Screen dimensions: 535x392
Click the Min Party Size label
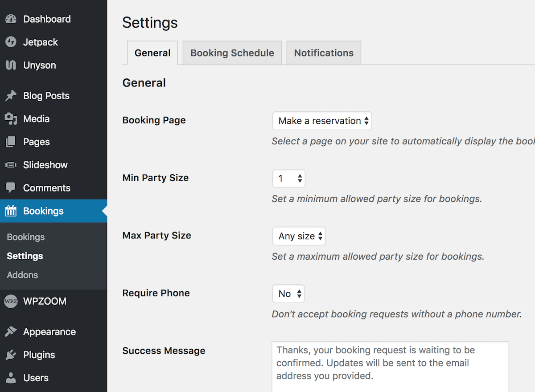point(156,178)
